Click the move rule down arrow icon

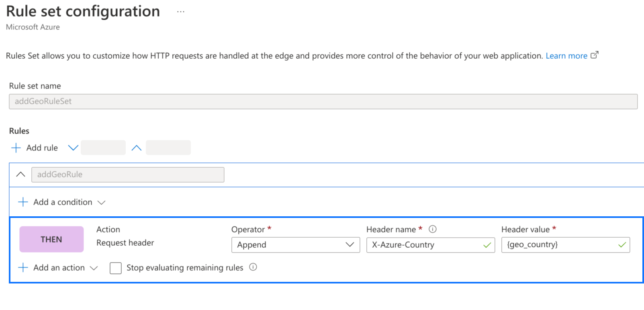73,148
